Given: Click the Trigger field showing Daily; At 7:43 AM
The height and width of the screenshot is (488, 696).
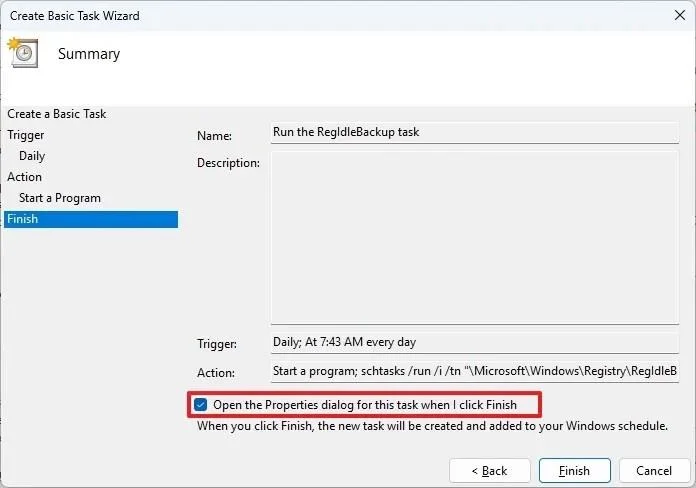Looking at the screenshot, I should (475, 342).
